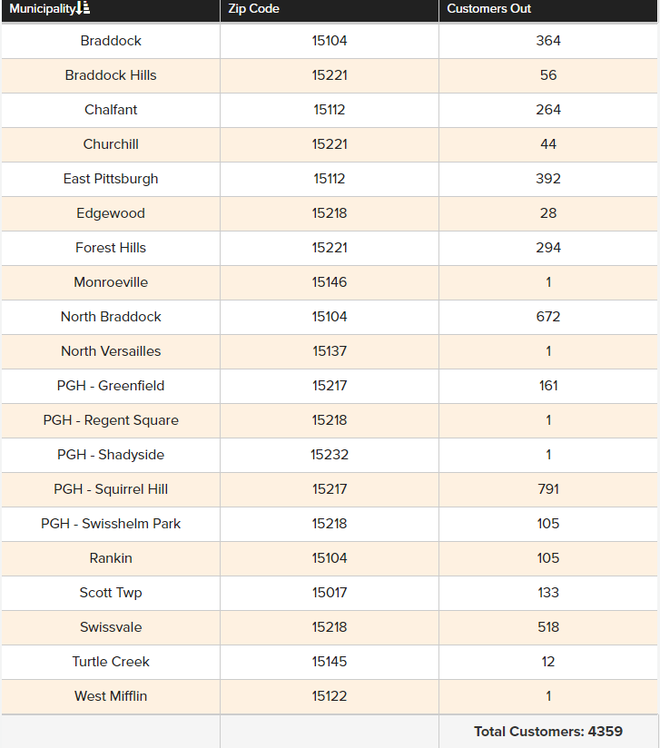Select the East Pittsburgh municipality name
This screenshot has height=748, width=660.
pos(111,179)
